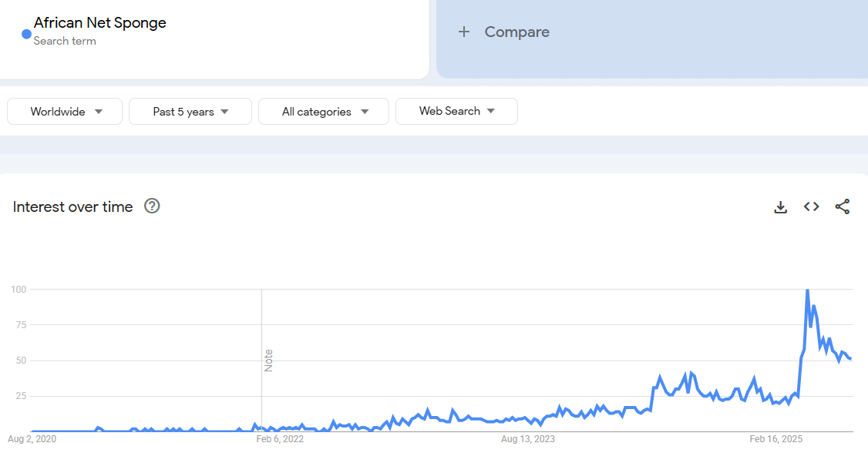Open the embed code icon

[x=811, y=206]
